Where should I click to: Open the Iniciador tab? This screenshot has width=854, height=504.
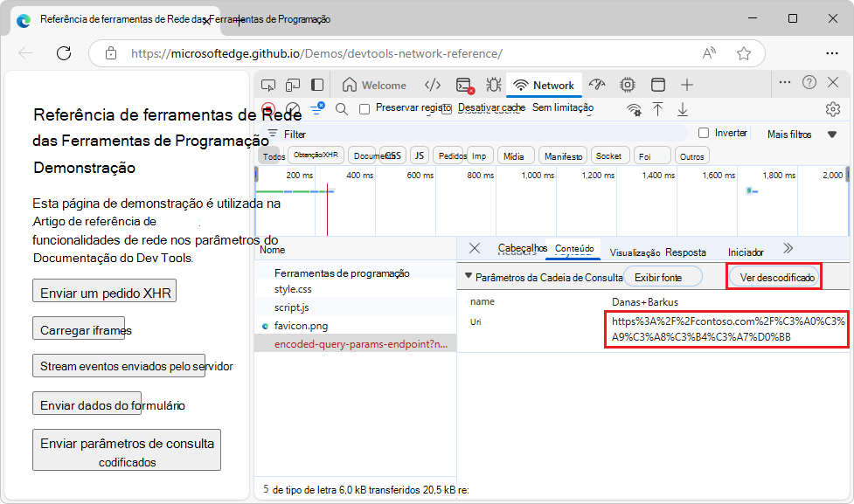746,252
